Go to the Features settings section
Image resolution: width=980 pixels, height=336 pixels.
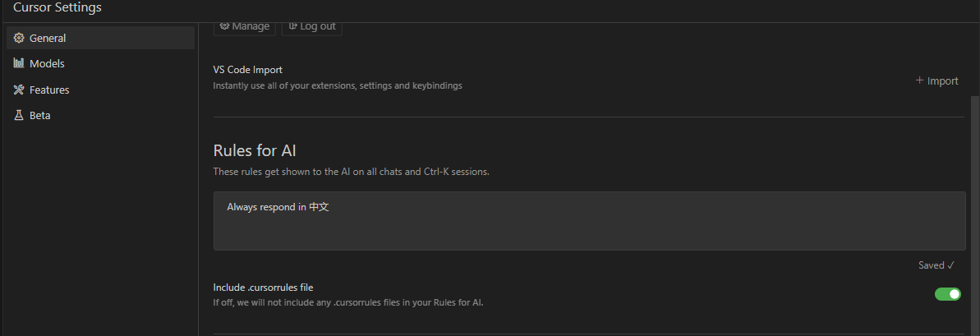49,90
